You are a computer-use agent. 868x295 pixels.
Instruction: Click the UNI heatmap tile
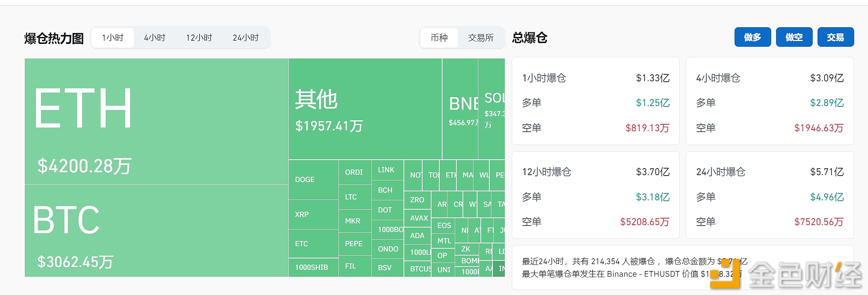(443, 270)
